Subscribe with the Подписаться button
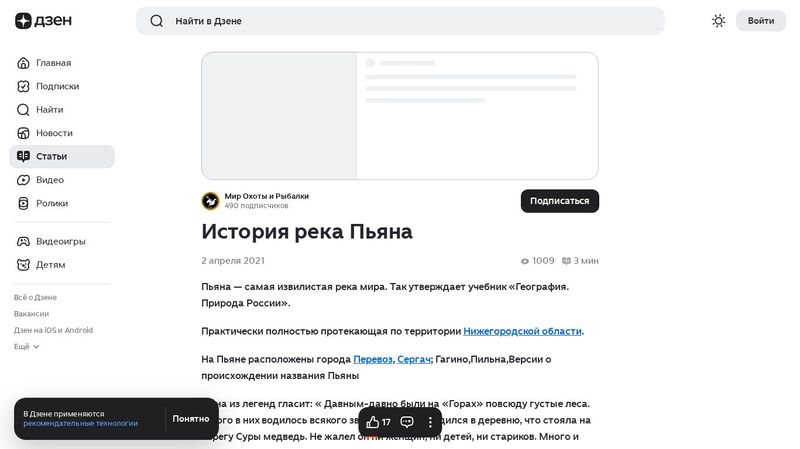This screenshot has height=449, width=800. (559, 201)
